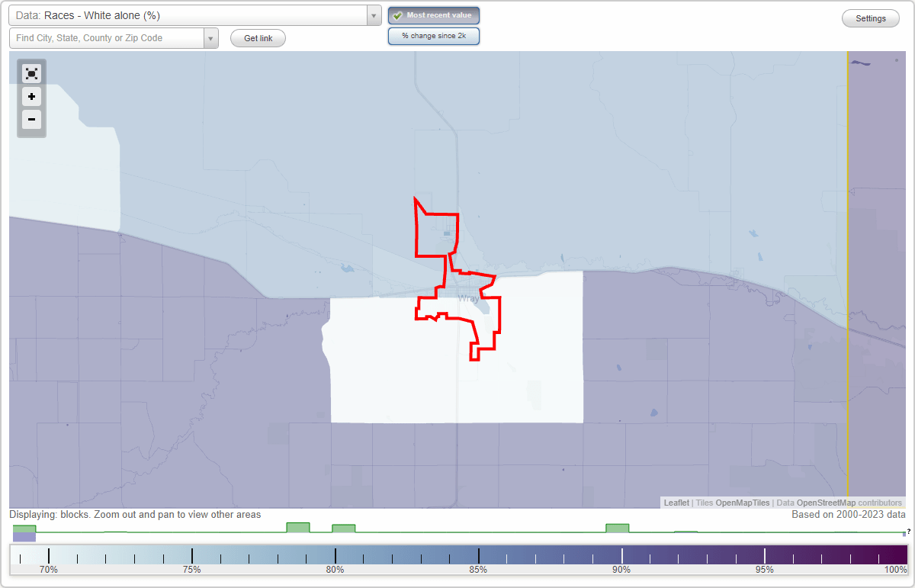This screenshot has height=588, width=915.
Task: Open the Data selector dropdown arrow
Action: [x=373, y=14]
